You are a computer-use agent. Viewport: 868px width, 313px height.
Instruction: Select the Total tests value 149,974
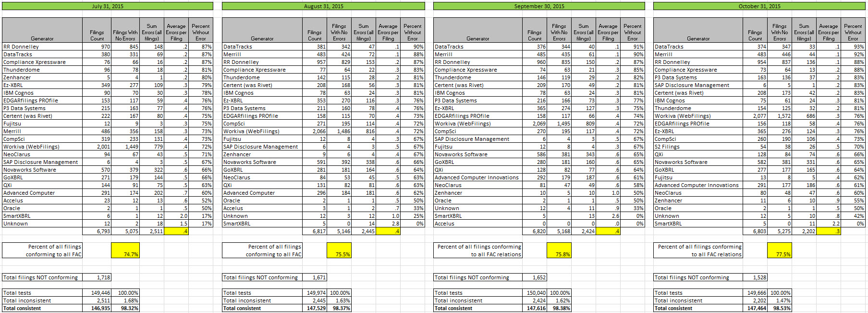315,293
